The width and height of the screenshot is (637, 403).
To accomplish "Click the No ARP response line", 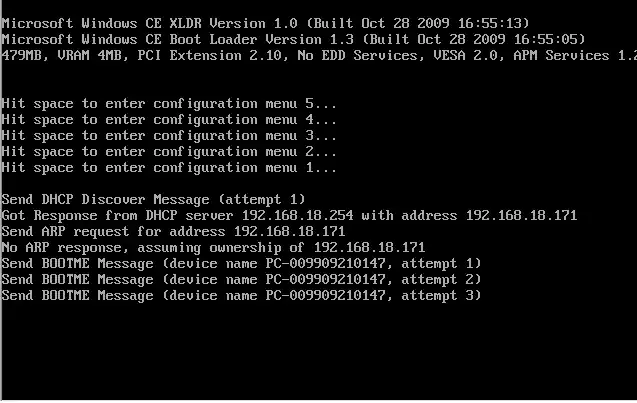I will click(213, 247).
